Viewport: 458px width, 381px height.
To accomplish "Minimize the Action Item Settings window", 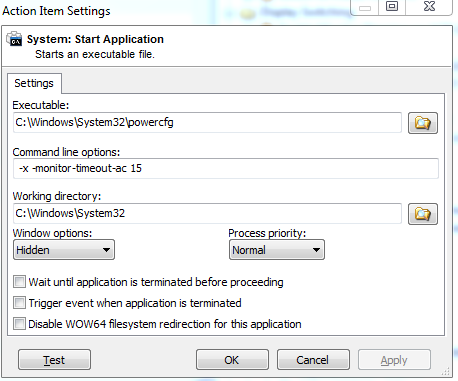I will click(365, 7).
